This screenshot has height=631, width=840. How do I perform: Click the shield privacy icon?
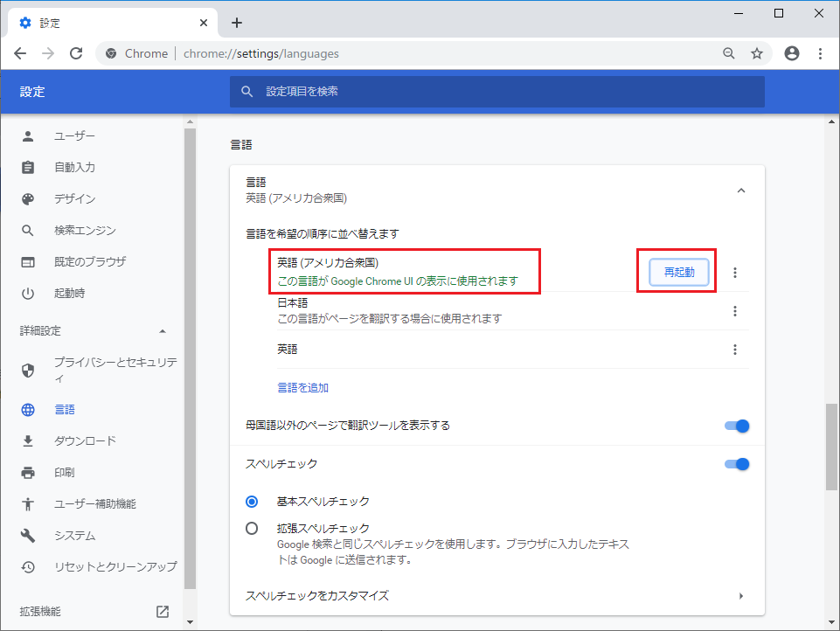click(28, 371)
